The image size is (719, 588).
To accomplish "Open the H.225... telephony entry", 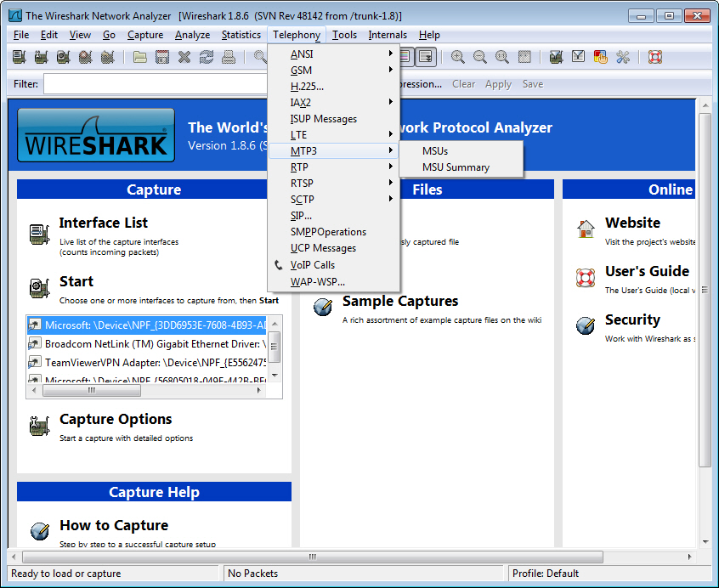I will [333, 86].
